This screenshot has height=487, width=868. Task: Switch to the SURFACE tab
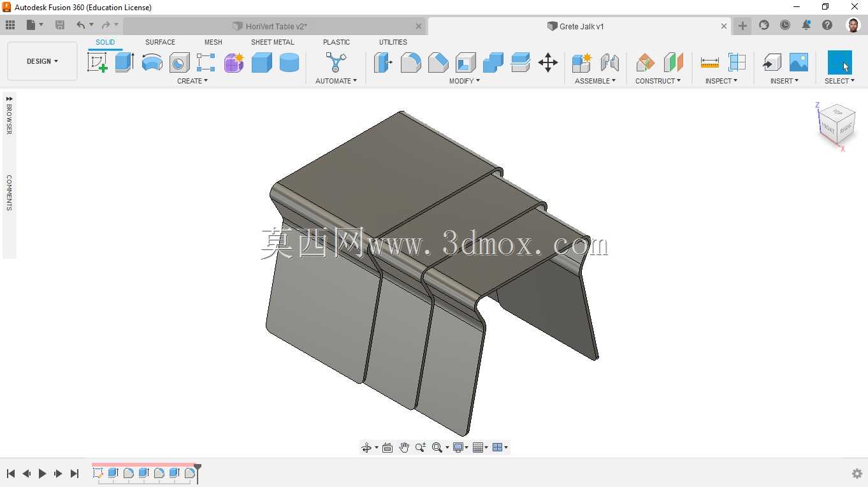click(x=160, y=42)
